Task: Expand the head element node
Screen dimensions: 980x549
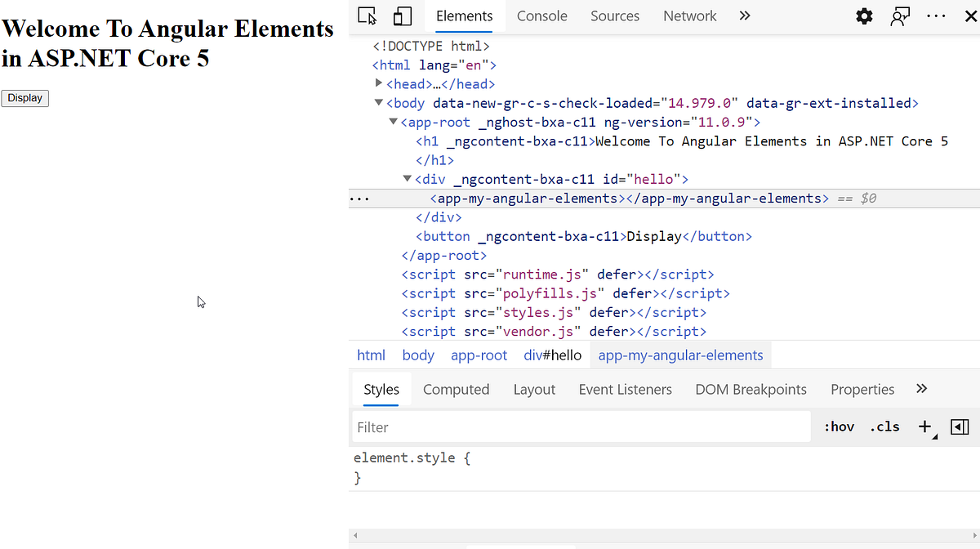Action: tap(379, 83)
